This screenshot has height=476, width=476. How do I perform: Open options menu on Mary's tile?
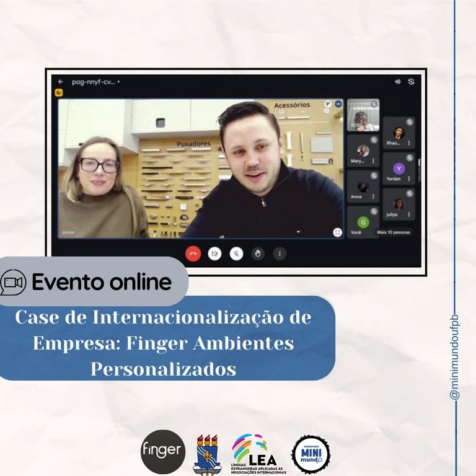coord(373,161)
